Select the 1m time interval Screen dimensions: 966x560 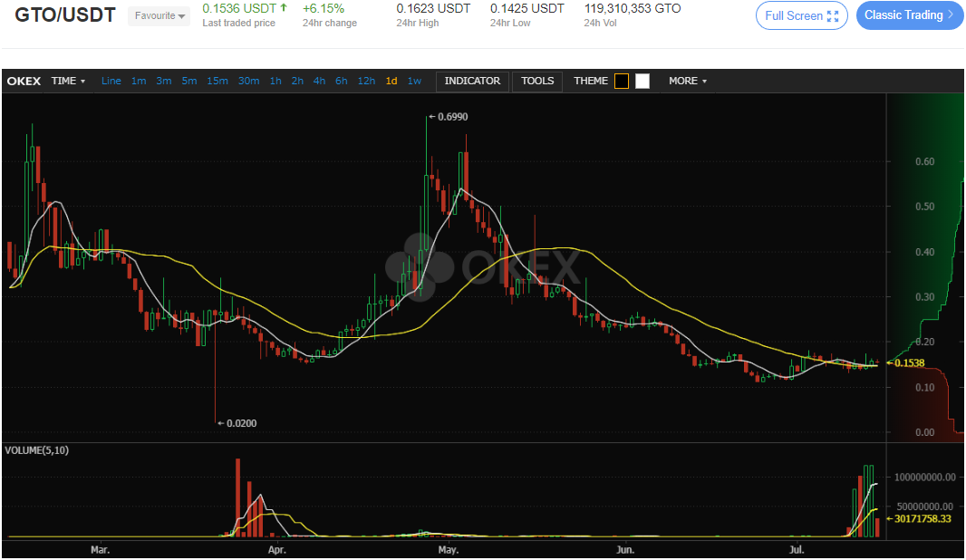(139, 81)
